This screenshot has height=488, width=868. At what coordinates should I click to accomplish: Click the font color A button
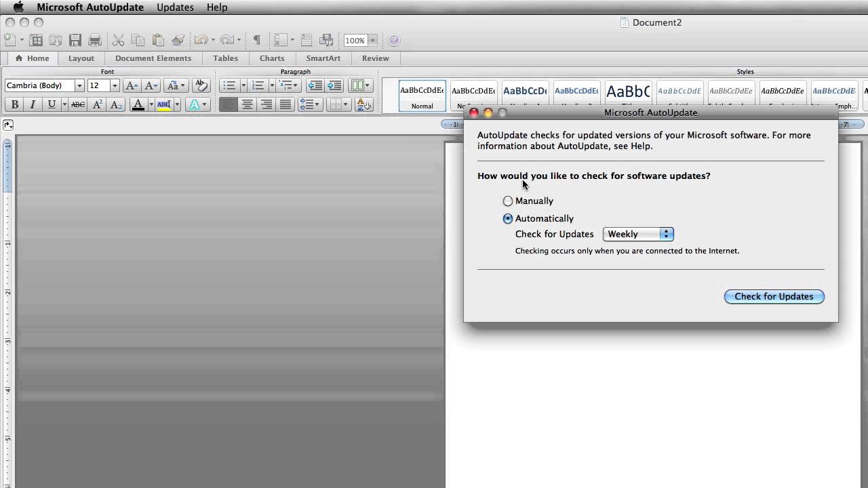pos(138,104)
